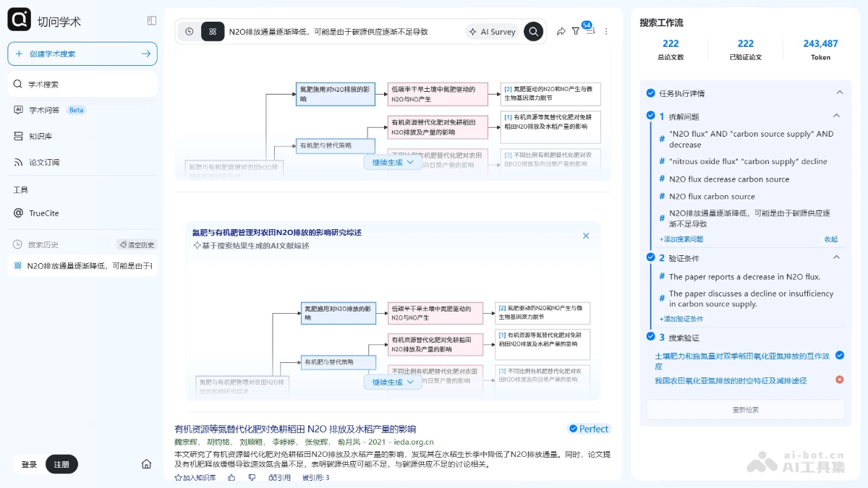868x488 pixels.
Task: Open the three-dot more options menu
Action: (x=606, y=31)
